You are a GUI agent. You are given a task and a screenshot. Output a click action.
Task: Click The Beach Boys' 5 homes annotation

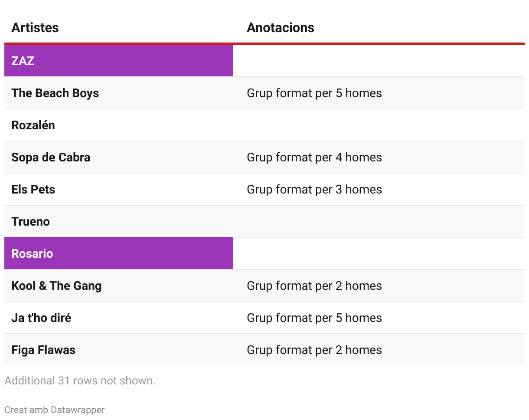314,93
